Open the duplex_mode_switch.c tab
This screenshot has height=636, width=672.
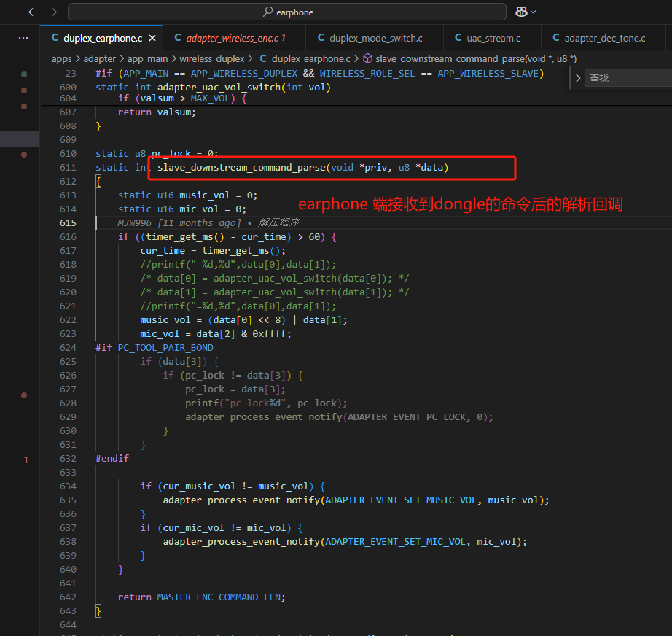click(370, 38)
